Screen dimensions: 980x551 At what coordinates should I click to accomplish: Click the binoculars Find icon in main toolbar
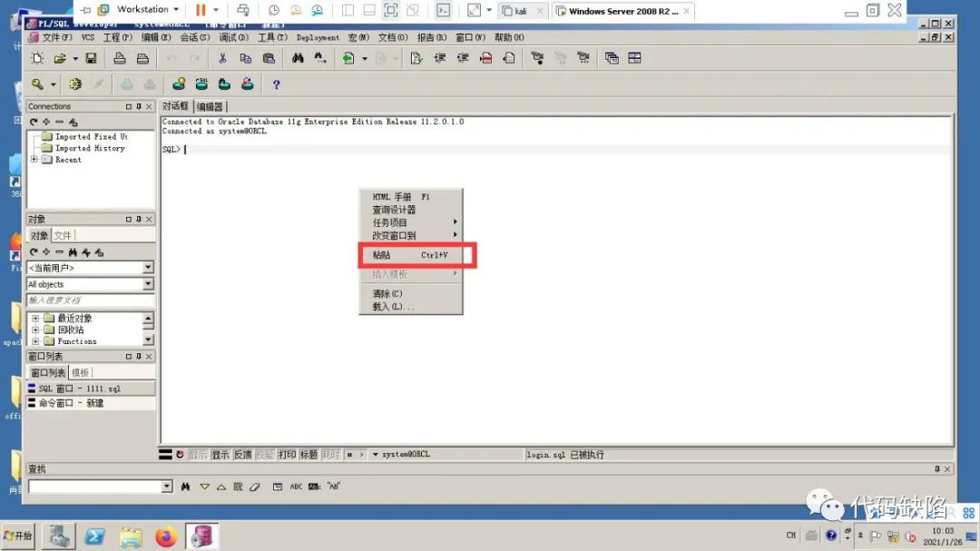click(298, 58)
